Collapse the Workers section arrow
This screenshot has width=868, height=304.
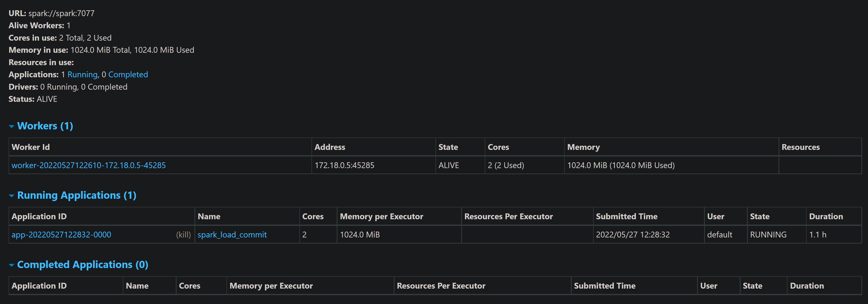coord(11,126)
